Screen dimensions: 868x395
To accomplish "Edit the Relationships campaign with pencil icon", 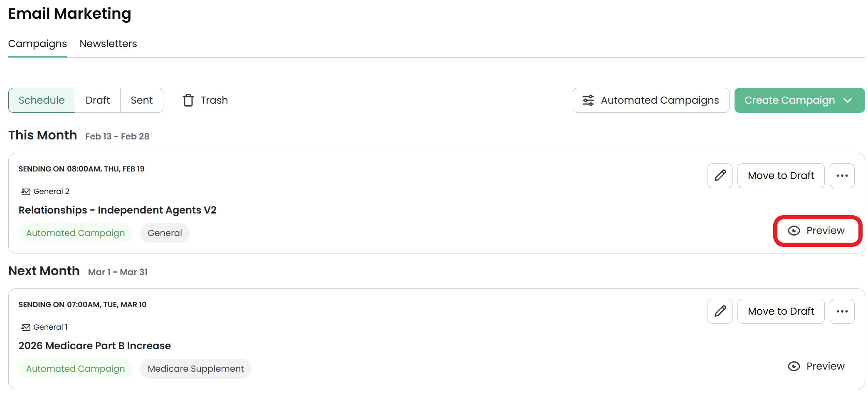I will [x=720, y=176].
